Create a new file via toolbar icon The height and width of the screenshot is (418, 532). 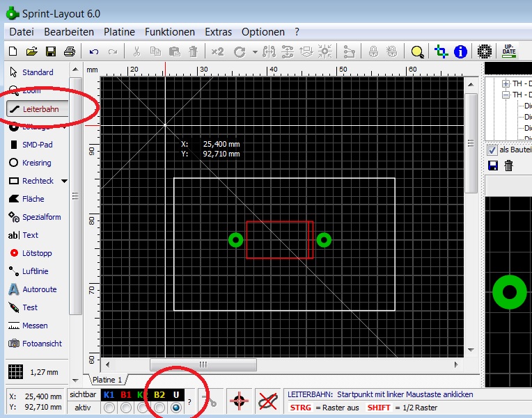click(13, 51)
